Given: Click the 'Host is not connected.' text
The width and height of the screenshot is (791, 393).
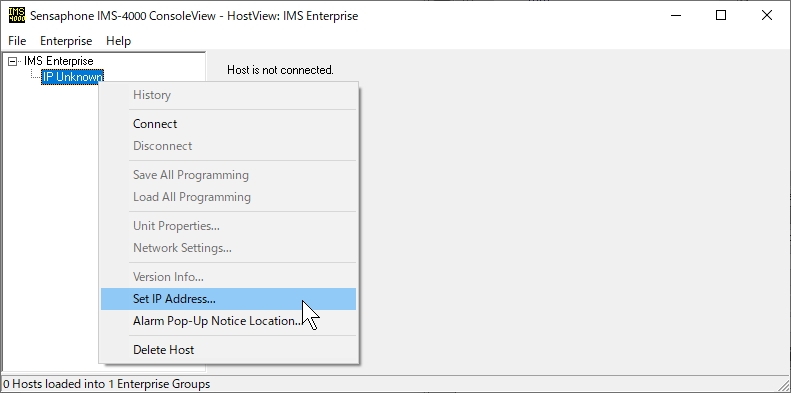Looking at the screenshot, I should coord(280,70).
